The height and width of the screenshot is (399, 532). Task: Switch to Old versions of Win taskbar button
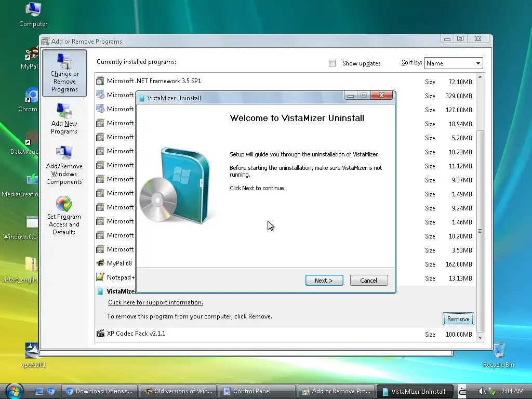point(179,391)
